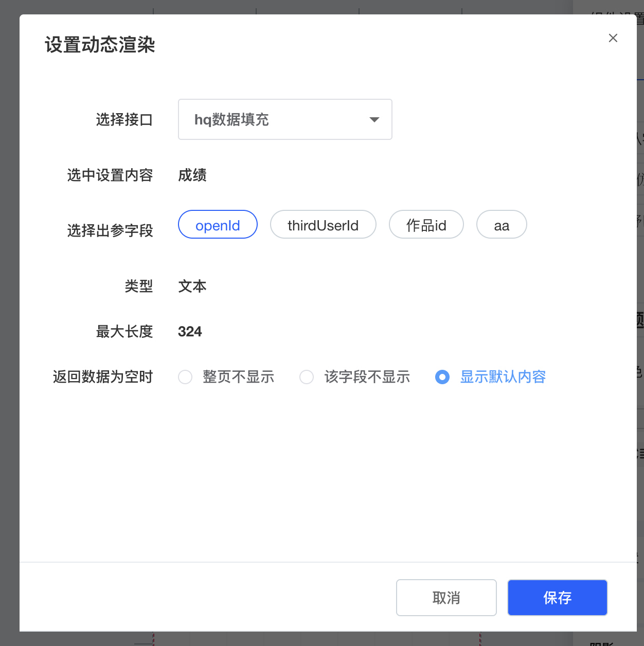Click the blue 显示默认内容 label text

(x=503, y=377)
